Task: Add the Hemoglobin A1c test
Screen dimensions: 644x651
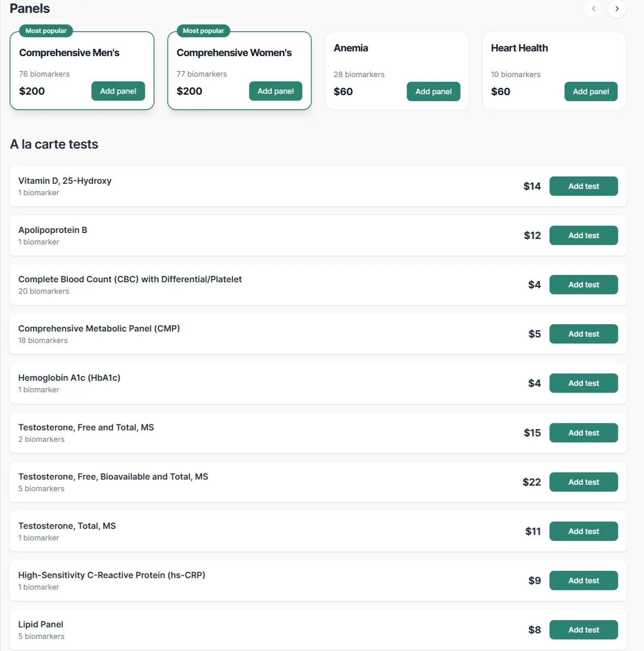Action: click(x=583, y=383)
